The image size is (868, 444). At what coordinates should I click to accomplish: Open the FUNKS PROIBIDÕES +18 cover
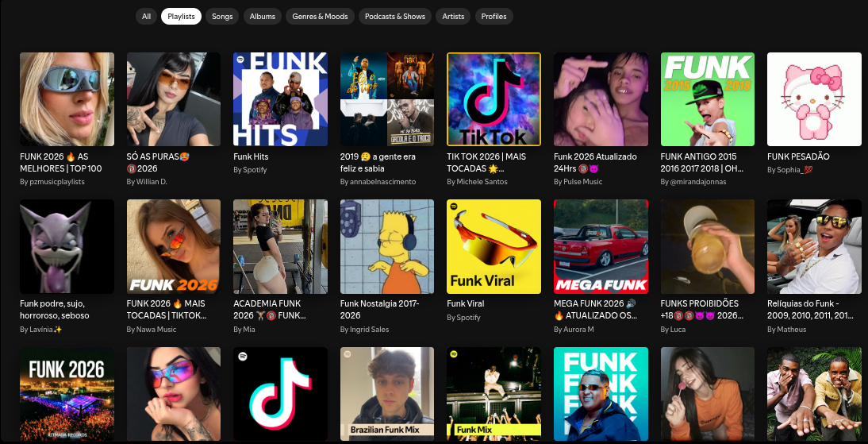[708, 247]
